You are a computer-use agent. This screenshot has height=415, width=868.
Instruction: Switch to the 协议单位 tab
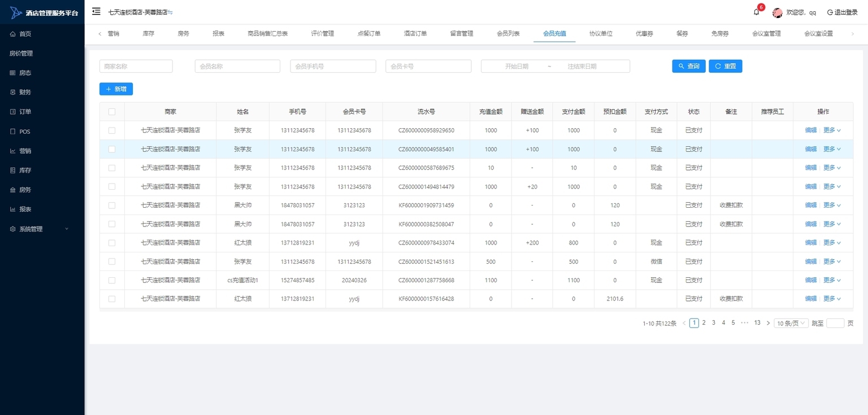coord(601,34)
